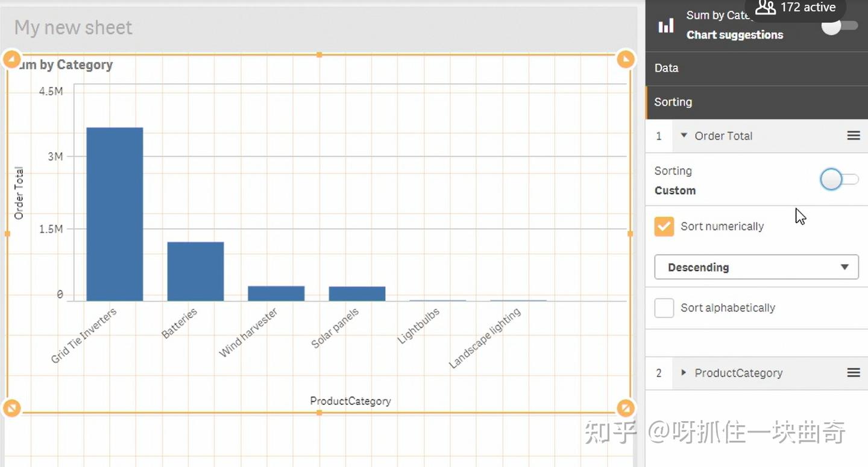The image size is (868, 467).
Task: Click the top-right chart resize handle
Action: coord(626,59)
